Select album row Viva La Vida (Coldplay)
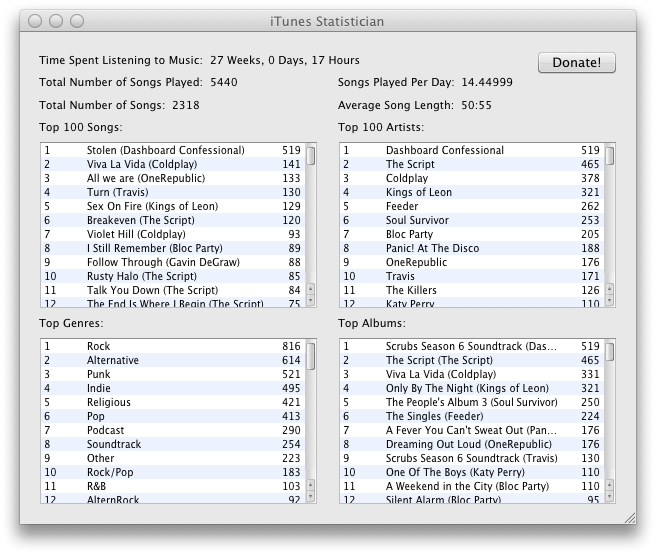 click(472, 374)
